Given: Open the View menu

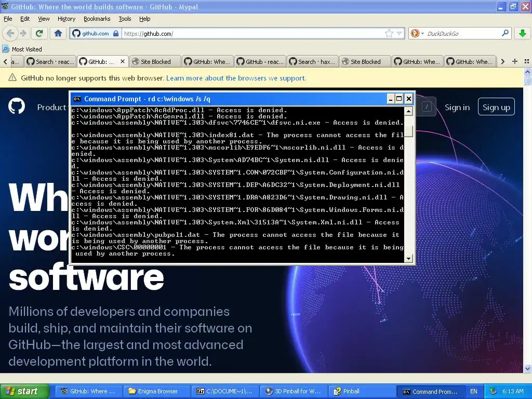Looking at the screenshot, I should coord(44,19).
